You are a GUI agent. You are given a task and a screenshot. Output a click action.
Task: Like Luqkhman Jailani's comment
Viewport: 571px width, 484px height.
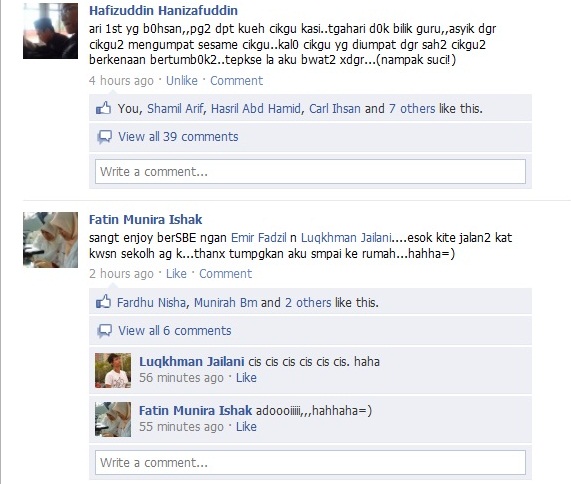(x=246, y=378)
